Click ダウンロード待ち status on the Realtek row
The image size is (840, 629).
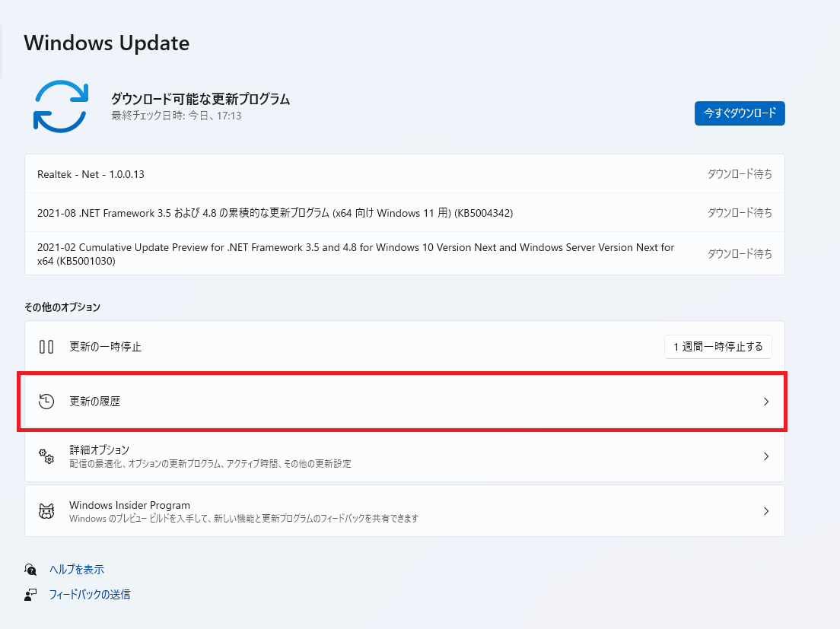point(740,174)
